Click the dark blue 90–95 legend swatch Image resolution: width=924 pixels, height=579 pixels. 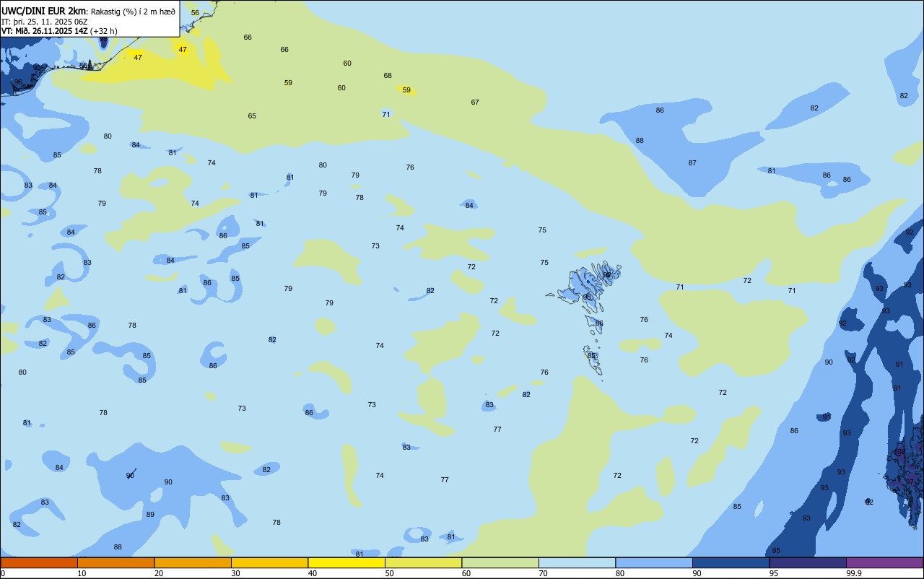click(731, 562)
